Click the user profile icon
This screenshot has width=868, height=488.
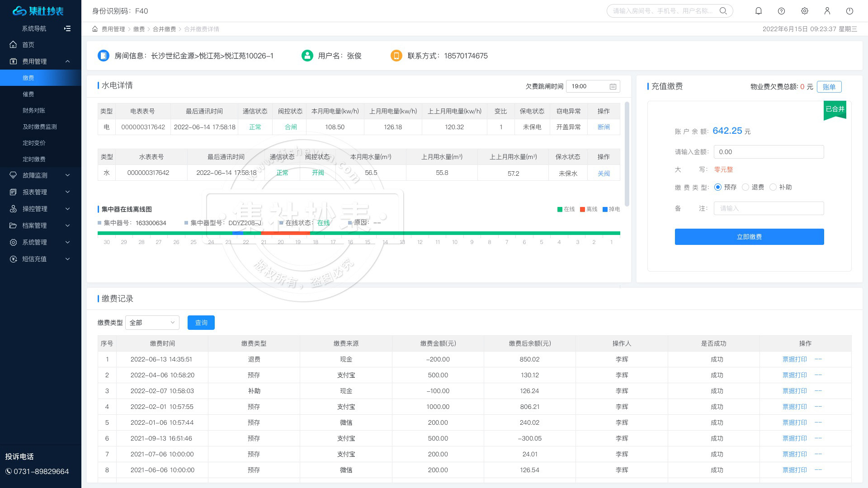click(827, 11)
